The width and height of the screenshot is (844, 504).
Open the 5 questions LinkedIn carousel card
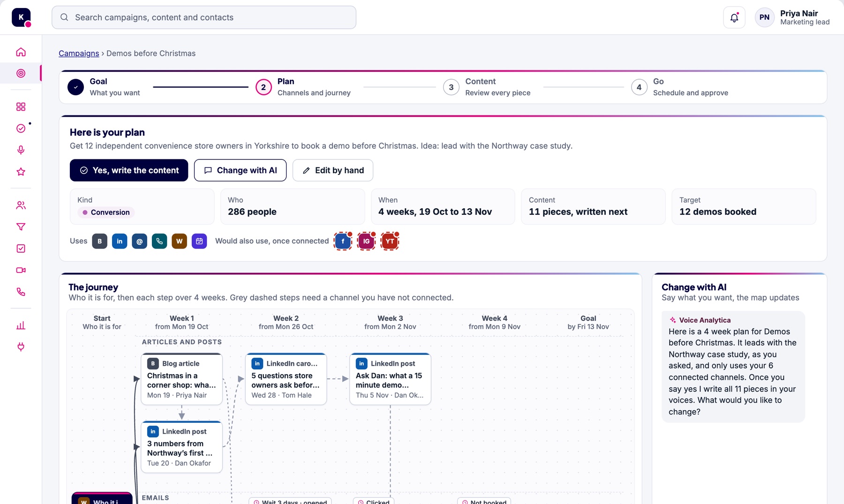tap(286, 379)
